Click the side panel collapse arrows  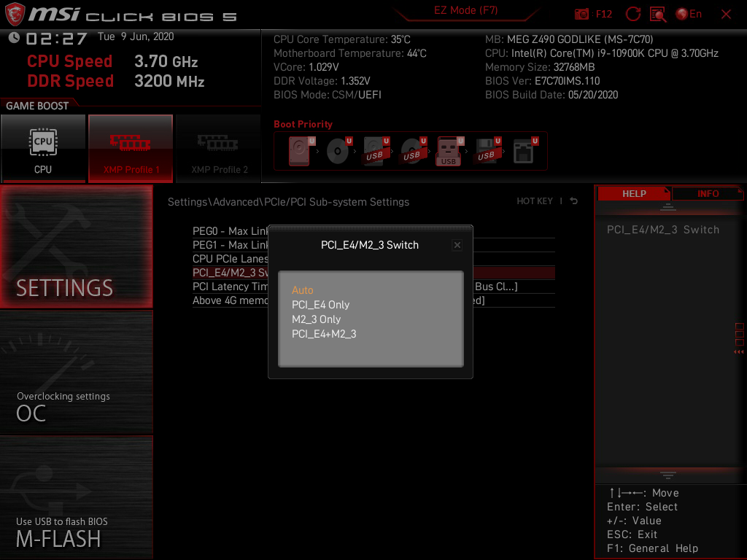(739, 352)
